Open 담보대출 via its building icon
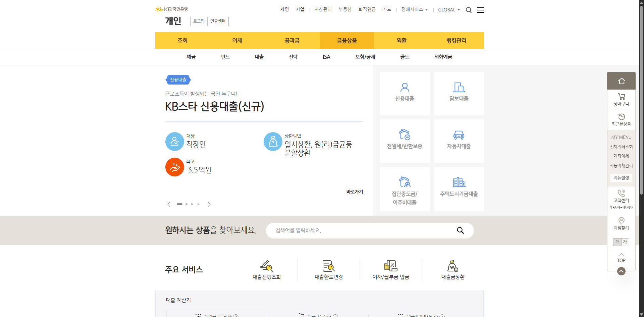 click(459, 88)
